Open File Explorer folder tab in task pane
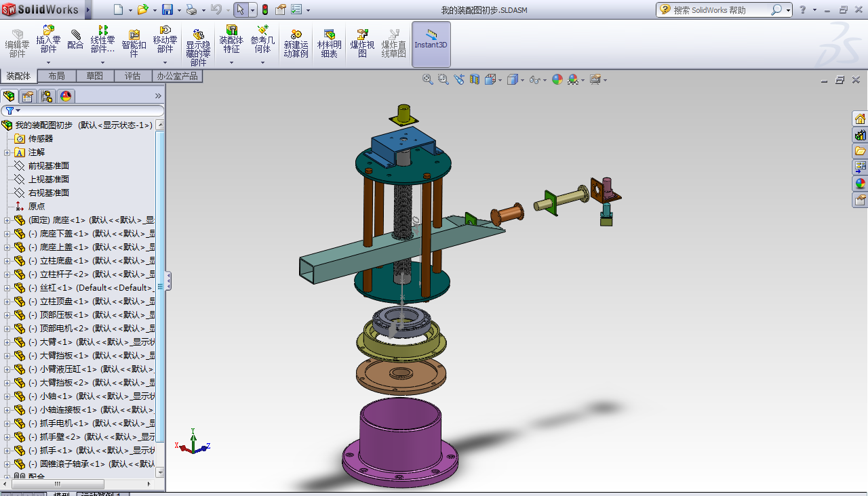Viewport: 868px width, 496px height. coord(860,151)
